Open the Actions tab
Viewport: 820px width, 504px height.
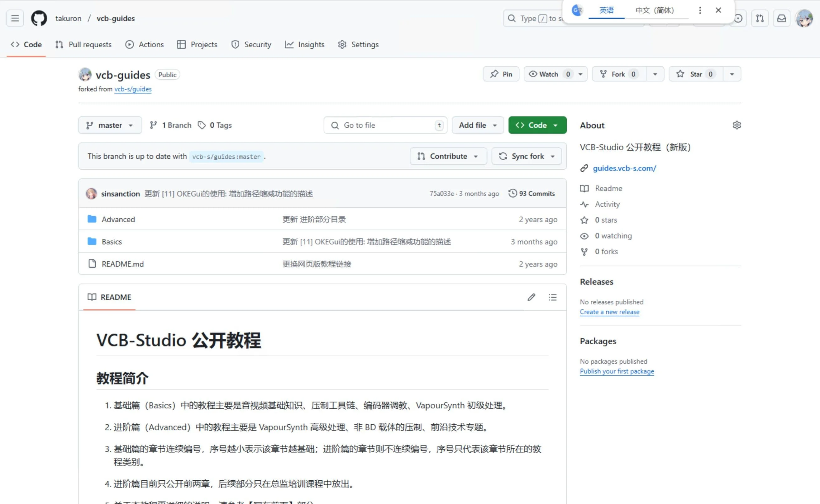pos(145,45)
